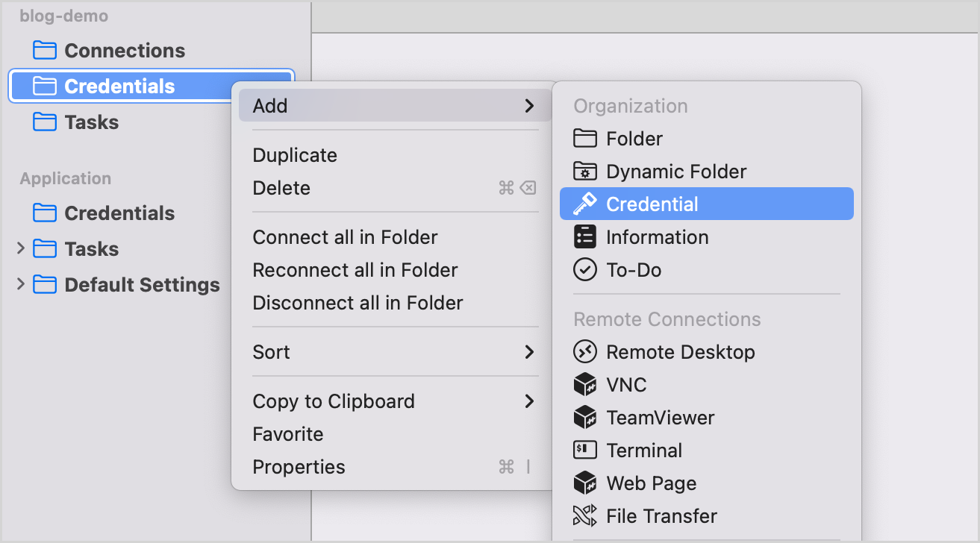Select Connections in blog-demo tree
This screenshot has width=980, height=543.
125,51
